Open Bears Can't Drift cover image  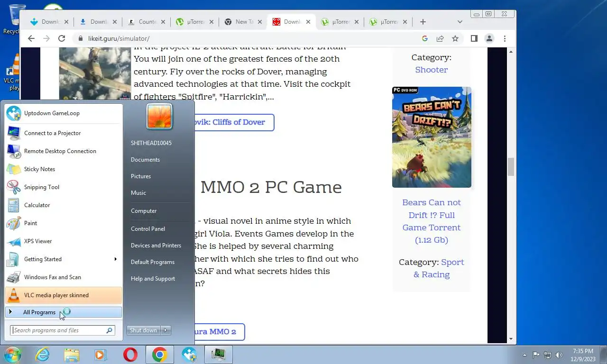[x=432, y=137]
